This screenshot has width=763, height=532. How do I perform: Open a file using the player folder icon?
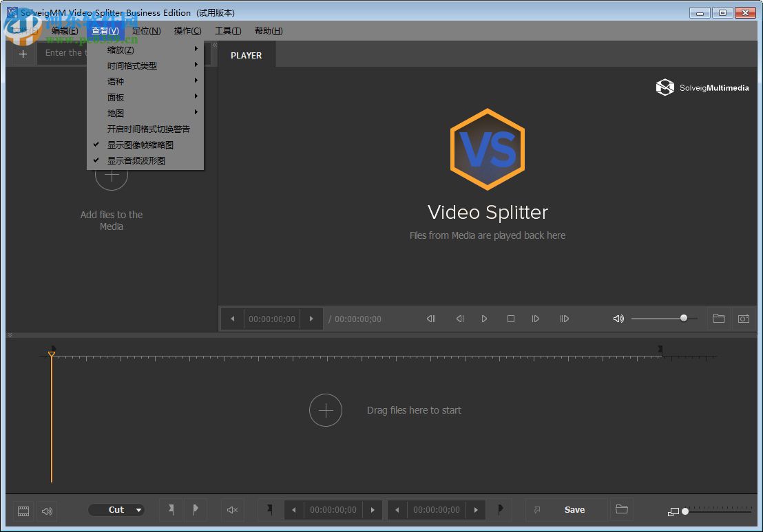[x=719, y=318]
